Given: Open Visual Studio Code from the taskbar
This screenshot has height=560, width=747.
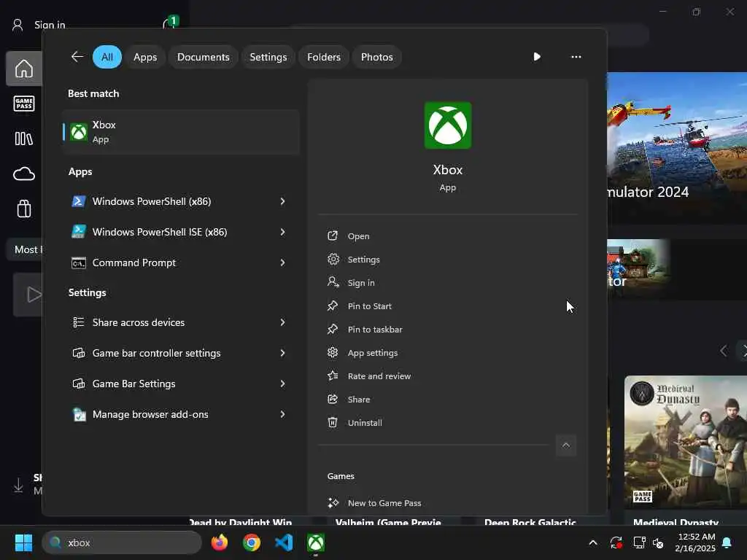Looking at the screenshot, I should point(284,542).
